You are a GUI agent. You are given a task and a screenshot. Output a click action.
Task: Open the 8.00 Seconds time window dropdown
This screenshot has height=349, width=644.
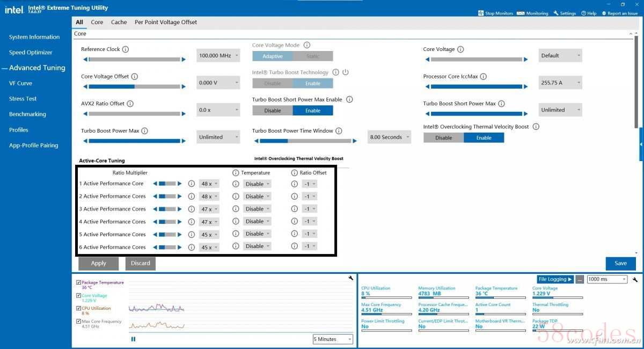(390, 137)
